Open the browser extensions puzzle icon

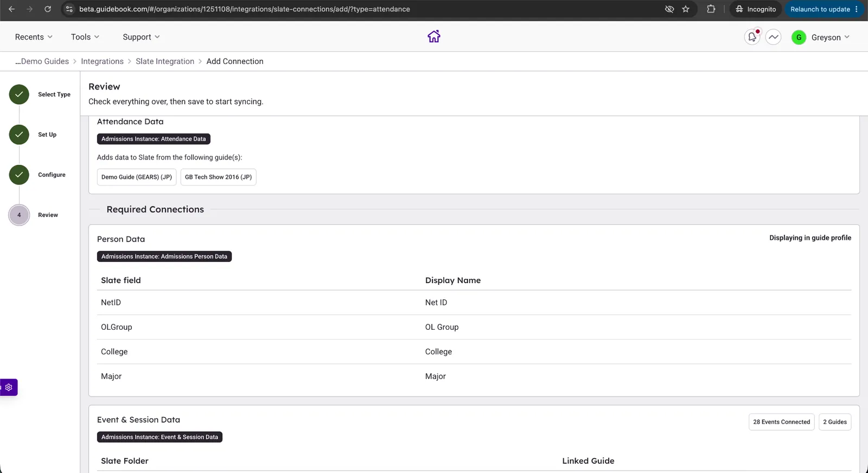click(x=711, y=9)
